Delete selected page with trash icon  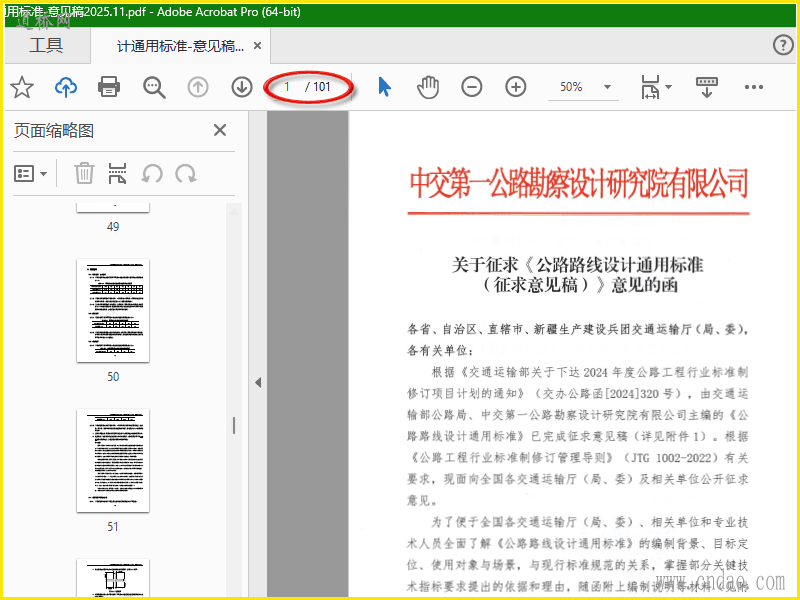pos(84,173)
